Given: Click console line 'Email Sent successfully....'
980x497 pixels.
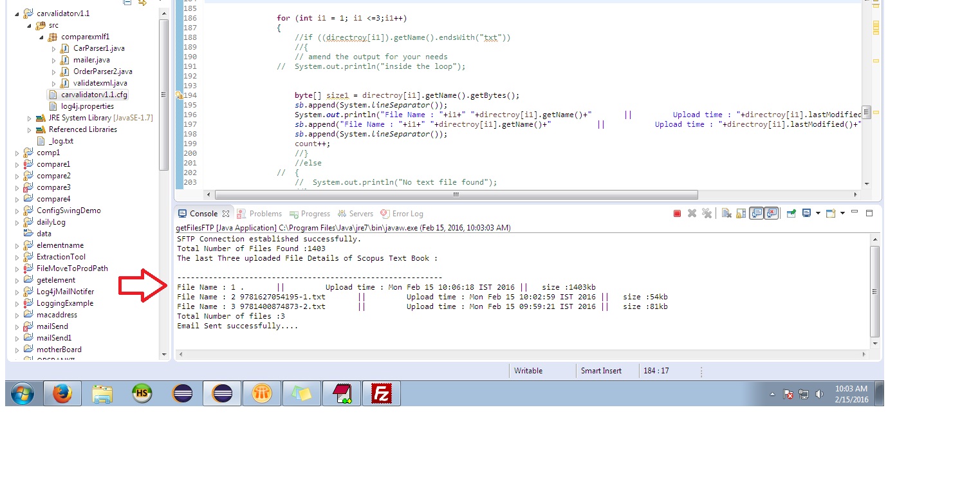Looking at the screenshot, I should (237, 326).
